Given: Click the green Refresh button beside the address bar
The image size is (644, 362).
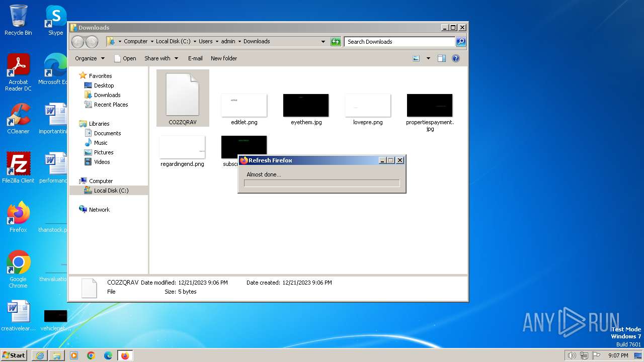Looking at the screenshot, I should tap(336, 42).
